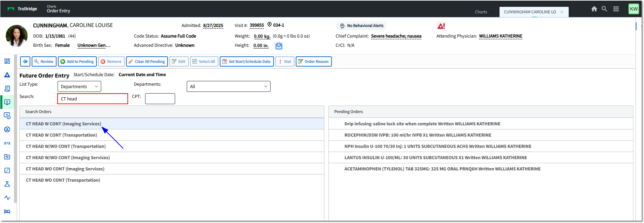Open the bed sidebar icon

[7, 211]
